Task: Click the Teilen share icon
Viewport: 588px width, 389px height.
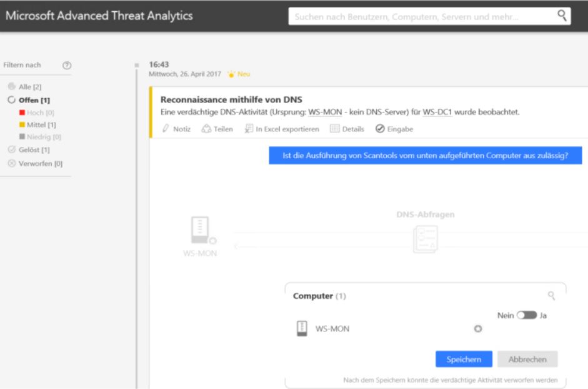Action: point(206,129)
